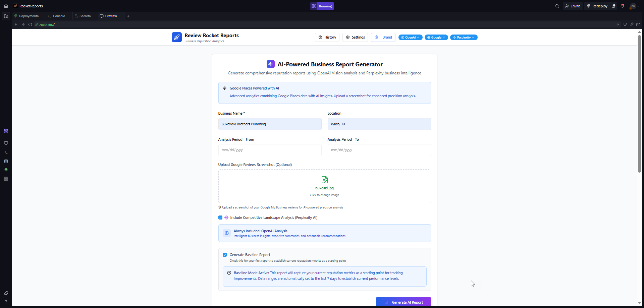The image size is (644, 308).
Task: Open the Settings button
Action: (355, 37)
